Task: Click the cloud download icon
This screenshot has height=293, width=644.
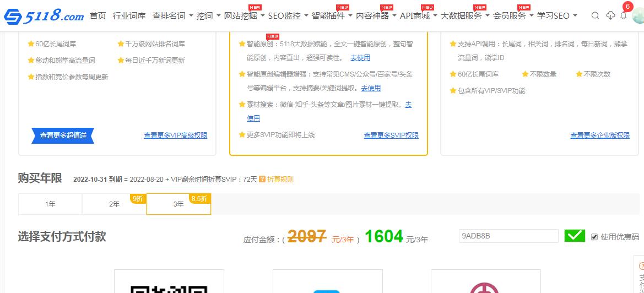Action: pyautogui.click(x=611, y=15)
